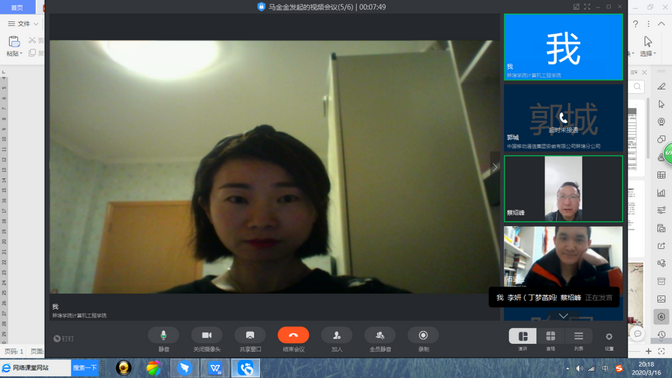
Task: Open the 文件 menu dropdown
Action: tap(23, 24)
